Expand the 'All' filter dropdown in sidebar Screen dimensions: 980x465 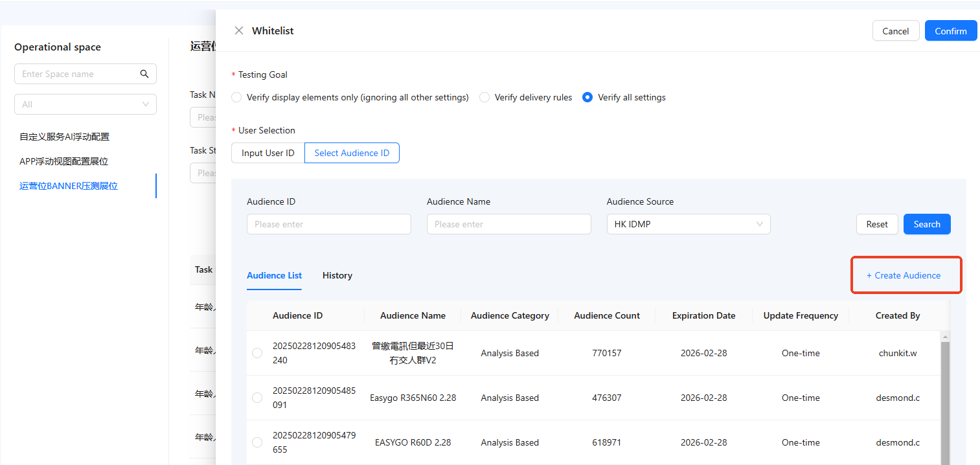85,104
